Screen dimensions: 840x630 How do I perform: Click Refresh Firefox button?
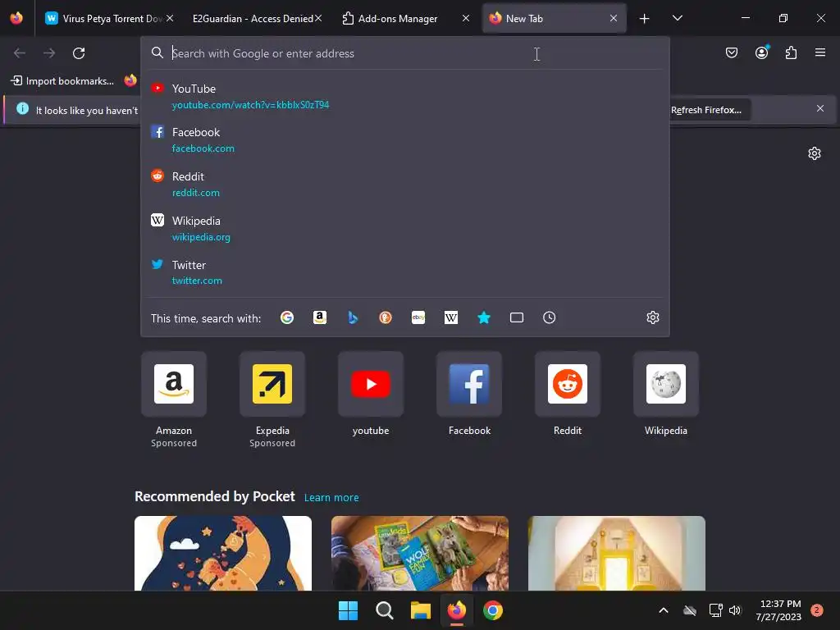pos(706,110)
